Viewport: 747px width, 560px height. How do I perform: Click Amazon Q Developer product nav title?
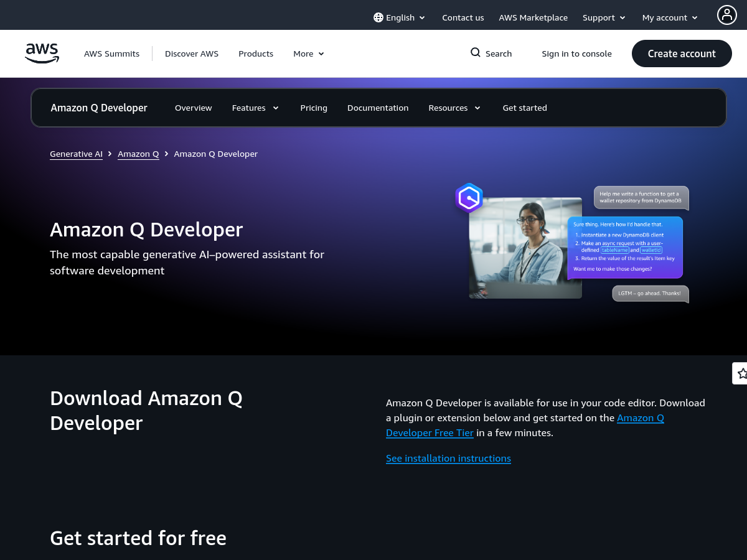coord(99,108)
